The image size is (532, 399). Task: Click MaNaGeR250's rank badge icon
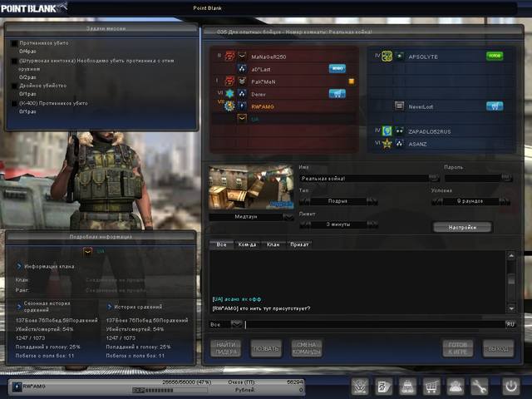coord(242,56)
